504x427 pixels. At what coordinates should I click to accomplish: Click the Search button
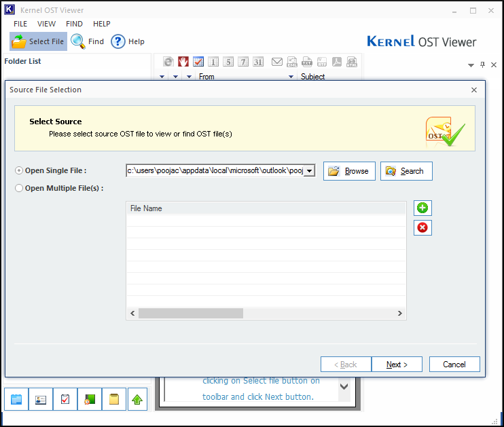[x=406, y=171]
